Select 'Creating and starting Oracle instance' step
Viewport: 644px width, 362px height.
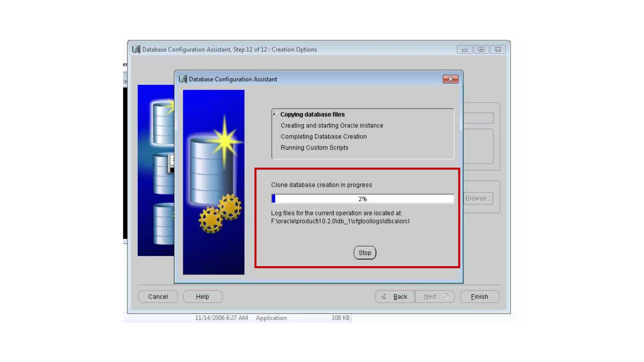[332, 125]
